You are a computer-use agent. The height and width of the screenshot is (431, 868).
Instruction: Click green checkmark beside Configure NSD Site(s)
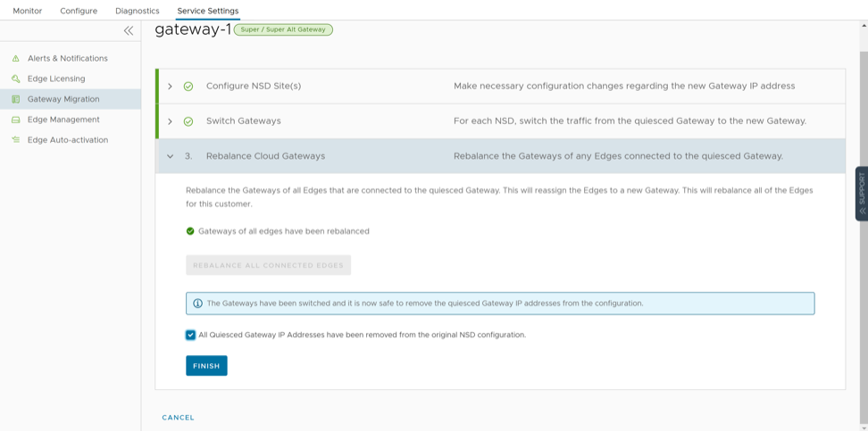pyautogui.click(x=188, y=87)
